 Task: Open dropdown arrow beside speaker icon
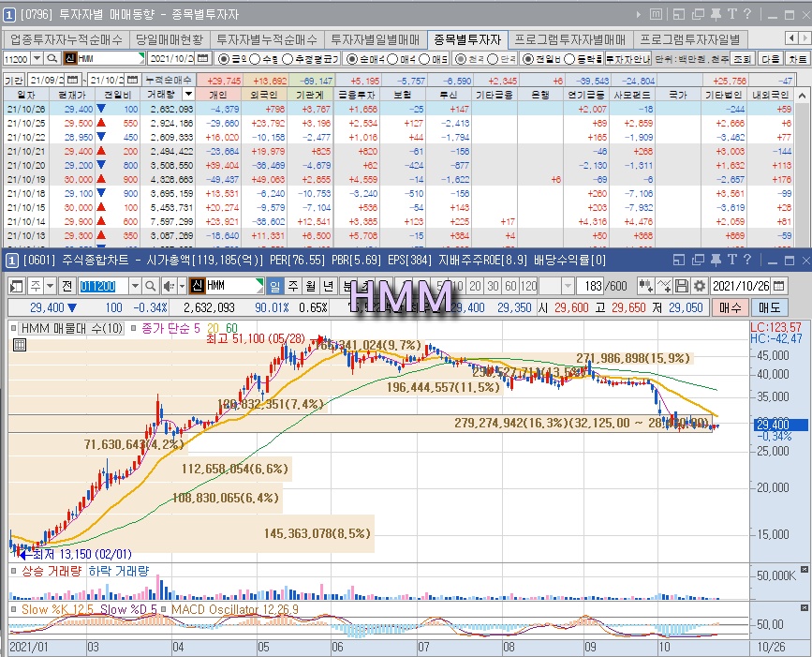pyautogui.click(x=182, y=286)
